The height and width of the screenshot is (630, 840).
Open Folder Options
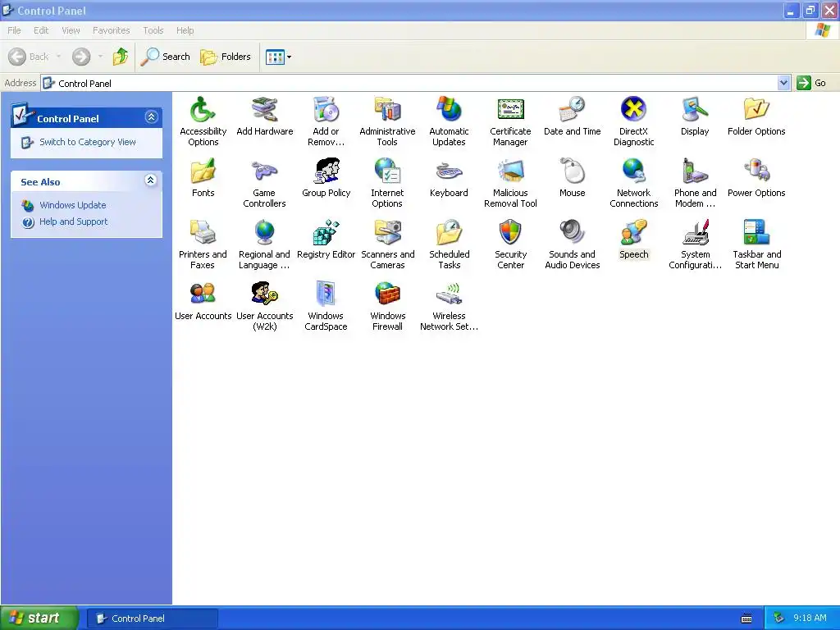[x=756, y=116]
